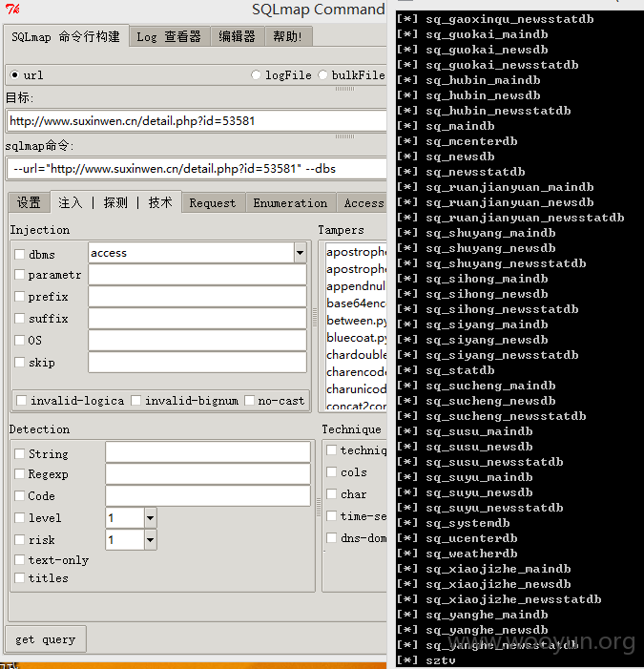Click the suffix text field

pos(197,319)
